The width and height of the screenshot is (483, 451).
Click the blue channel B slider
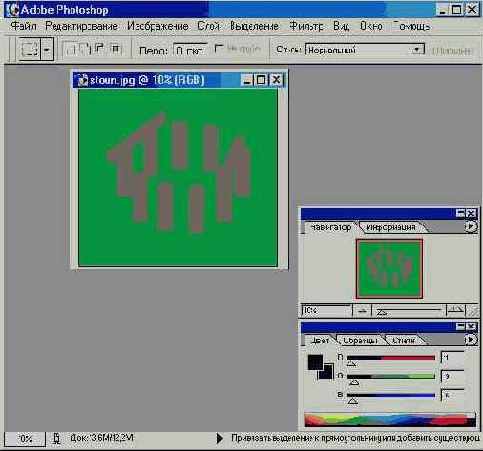click(391, 396)
